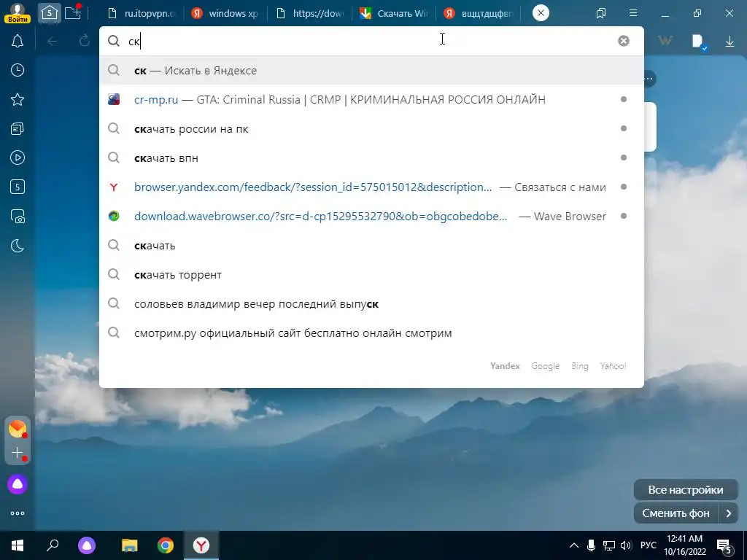
Task: Click Сменить фон button
Action: [x=676, y=513]
